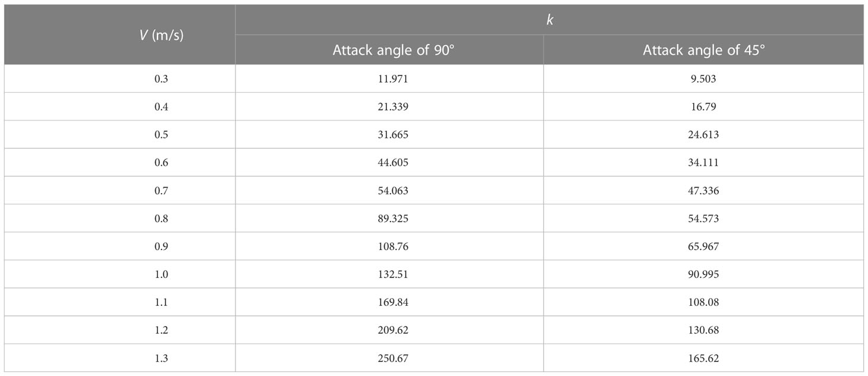This screenshot has height=376, width=868.
Task: Click the Attack angle of 45° header
Action: coord(704,50)
